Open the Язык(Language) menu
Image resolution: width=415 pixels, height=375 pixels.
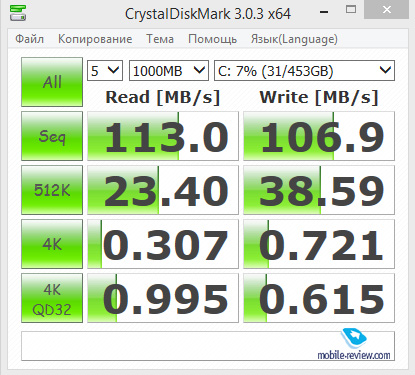(294, 39)
